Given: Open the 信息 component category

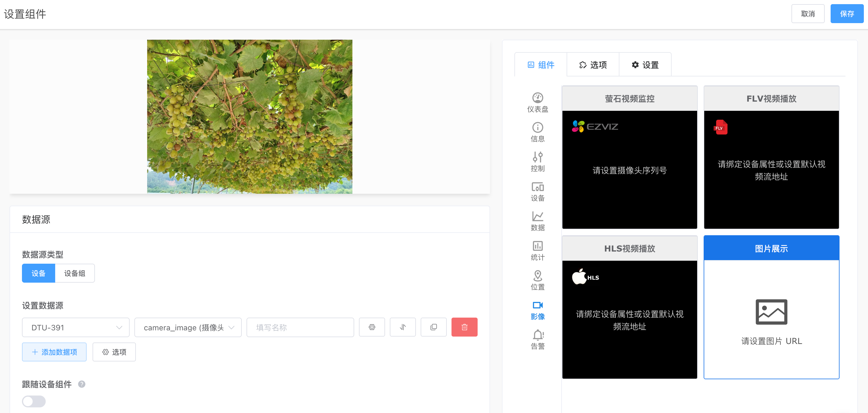Looking at the screenshot, I should pyautogui.click(x=538, y=131).
